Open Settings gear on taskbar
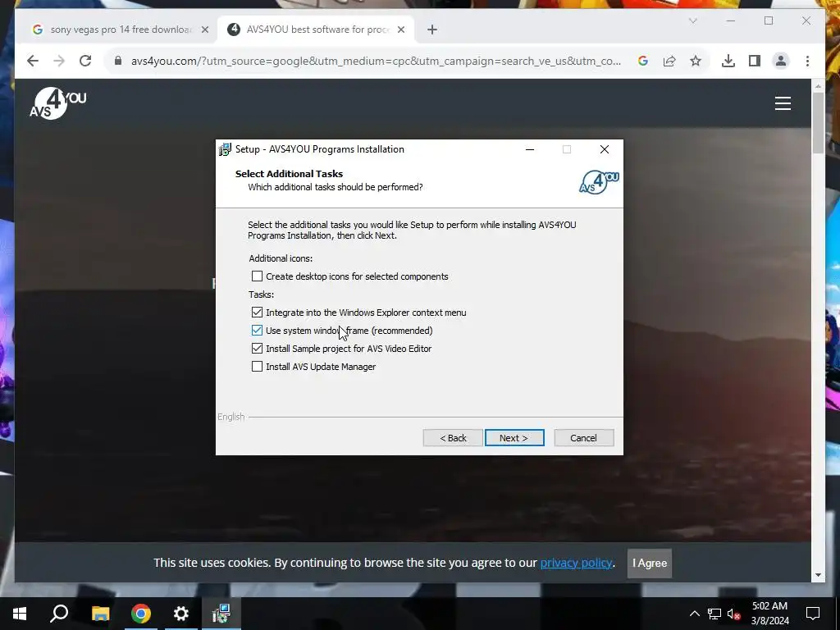The height and width of the screenshot is (630, 840). [x=181, y=614]
